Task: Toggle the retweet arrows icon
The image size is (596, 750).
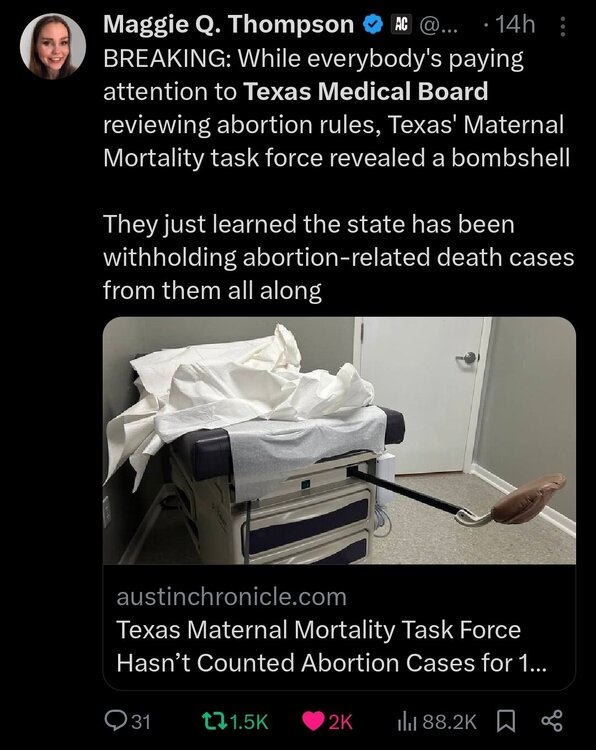Action: [214, 721]
